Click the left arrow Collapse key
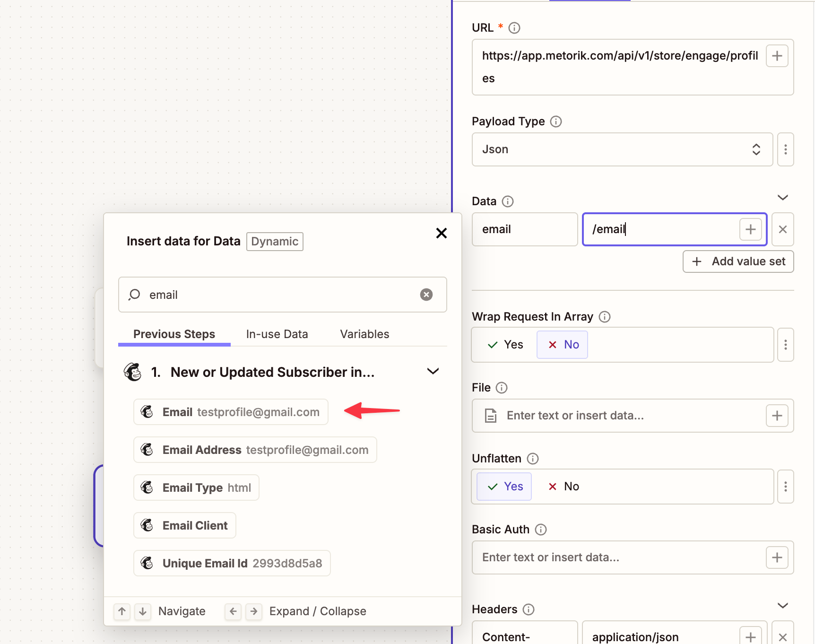Image resolution: width=815 pixels, height=644 pixels. pos(233,611)
